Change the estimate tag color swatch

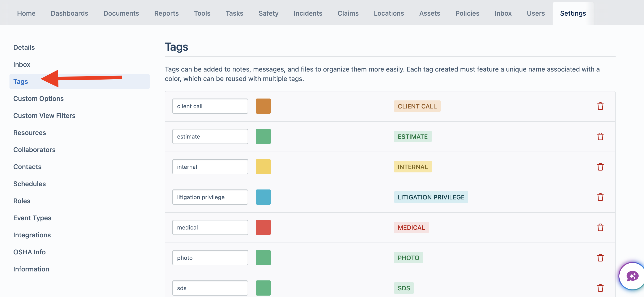pyautogui.click(x=263, y=136)
